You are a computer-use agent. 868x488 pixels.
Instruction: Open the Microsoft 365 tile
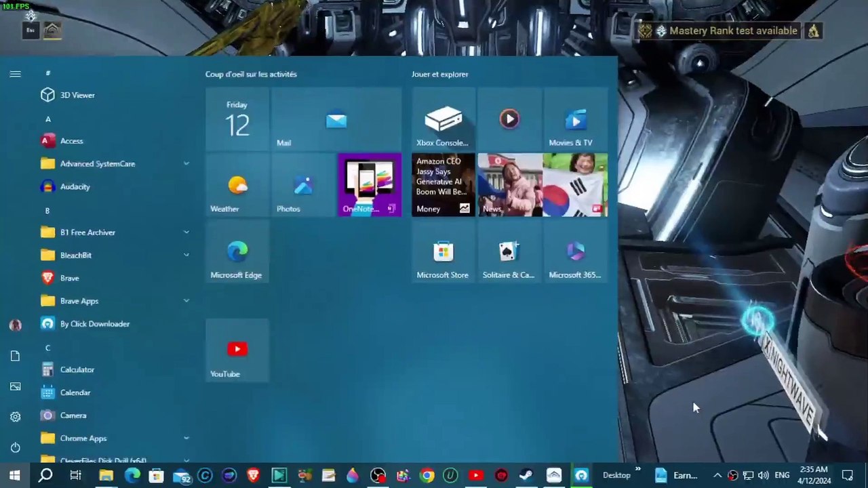click(576, 251)
